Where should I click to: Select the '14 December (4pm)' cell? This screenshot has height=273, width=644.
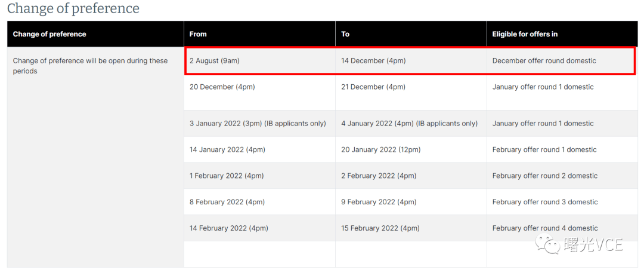pos(411,61)
